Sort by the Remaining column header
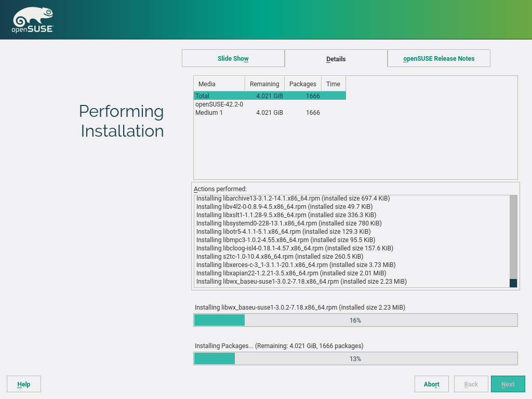532x399 pixels. (x=264, y=84)
